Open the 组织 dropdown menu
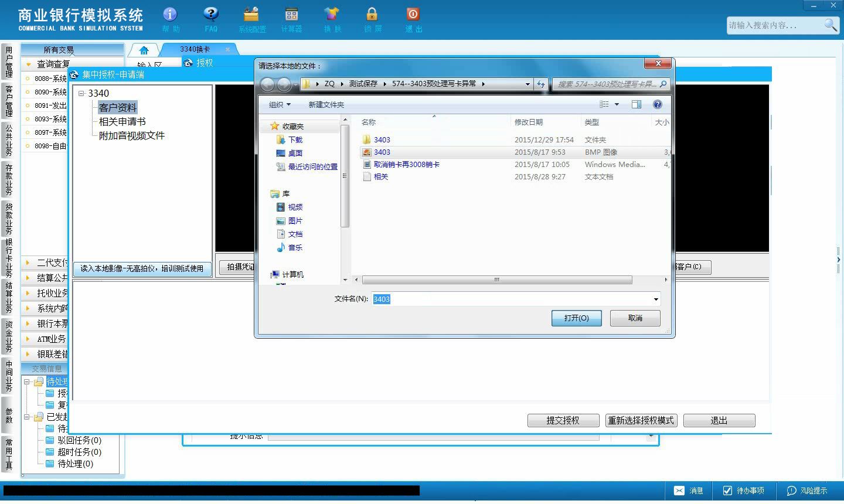 click(x=280, y=104)
